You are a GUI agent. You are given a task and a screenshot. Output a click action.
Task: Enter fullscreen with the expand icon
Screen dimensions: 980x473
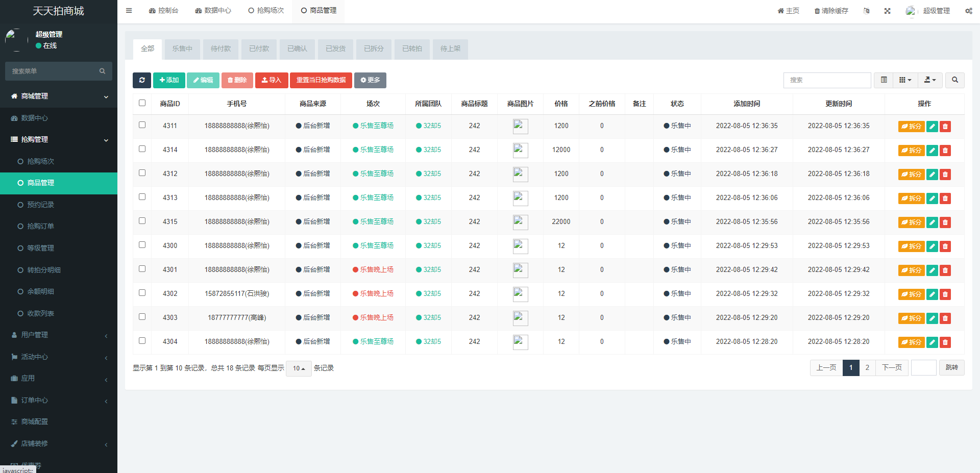click(888, 11)
